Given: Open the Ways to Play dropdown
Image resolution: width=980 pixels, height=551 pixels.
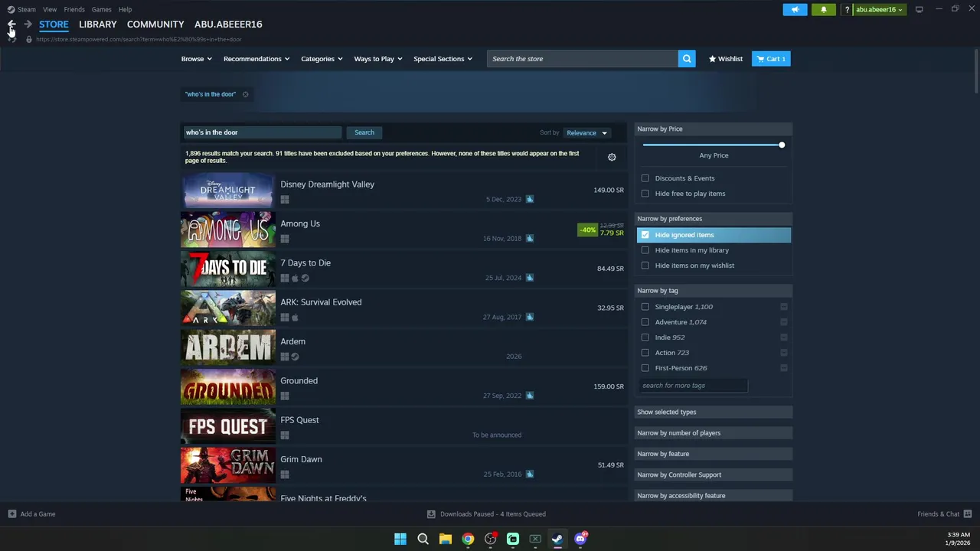Looking at the screenshot, I should coord(378,59).
